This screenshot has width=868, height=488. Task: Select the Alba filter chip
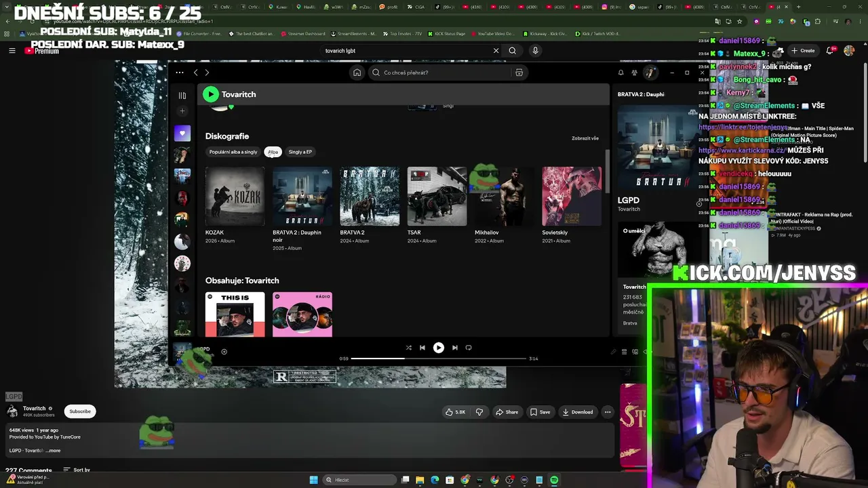[273, 152]
